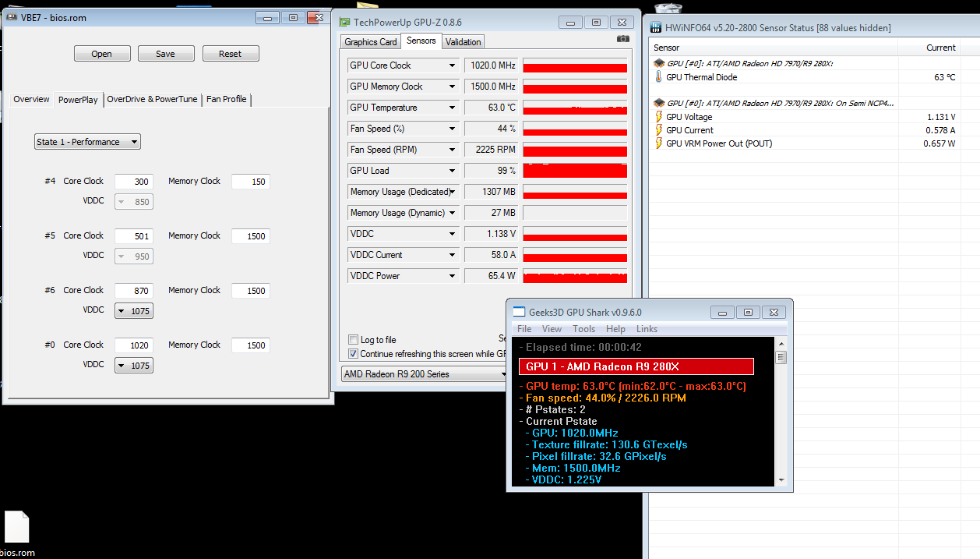Open the VDDC Current sensor dropdown
The image size is (980, 559).
452,255
